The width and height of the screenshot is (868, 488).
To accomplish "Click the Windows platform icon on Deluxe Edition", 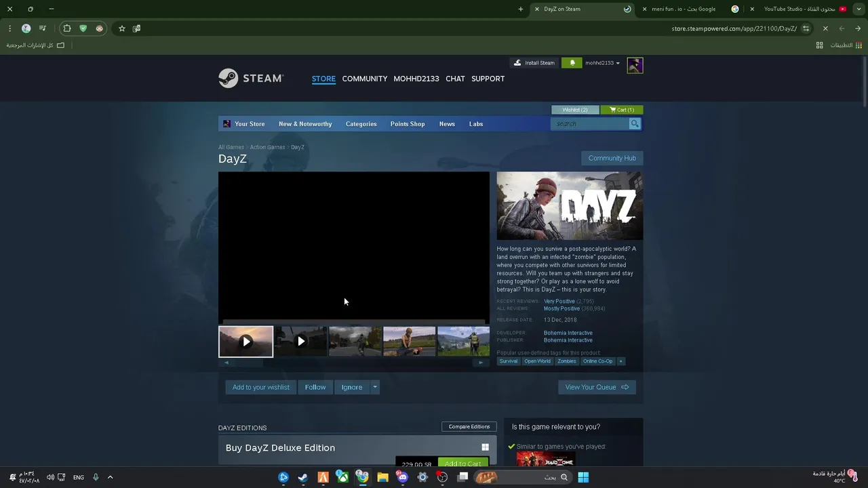I will click(x=485, y=447).
